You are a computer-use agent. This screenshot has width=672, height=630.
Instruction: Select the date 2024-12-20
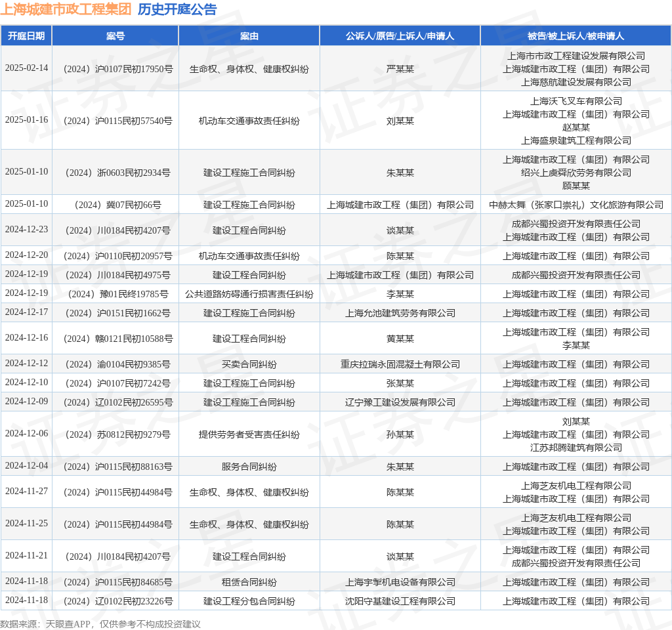pos(26,255)
